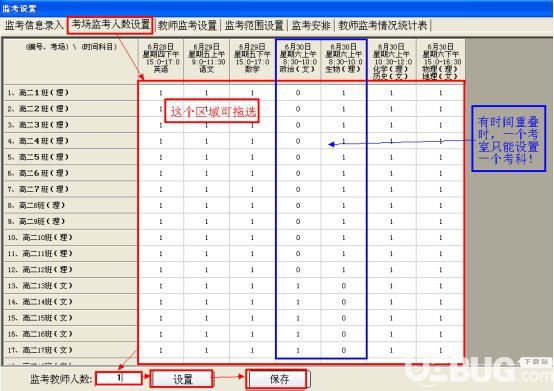Select row header 4、高二4班(理)
Screen dimensions: 554x391
tap(70, 141)
